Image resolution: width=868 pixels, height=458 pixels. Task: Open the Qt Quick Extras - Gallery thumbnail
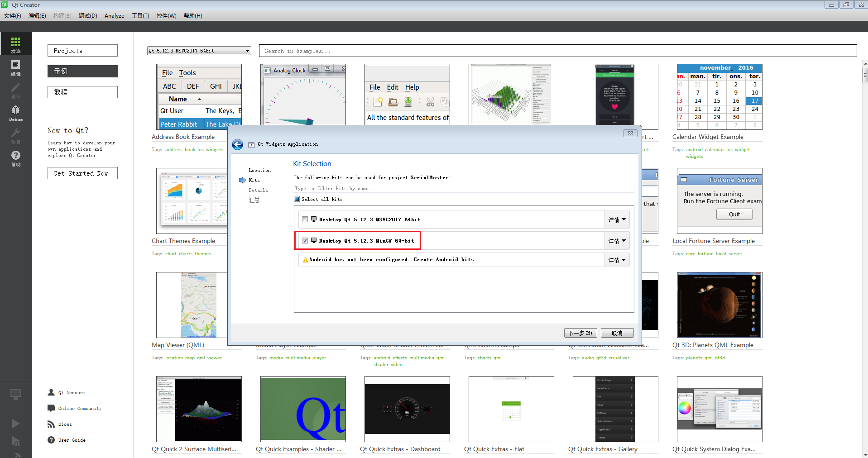click(x=615, y=409)
